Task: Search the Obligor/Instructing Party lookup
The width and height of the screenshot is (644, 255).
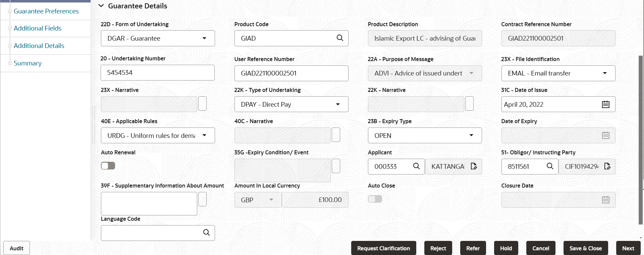Action: click(x=550, y=166)
